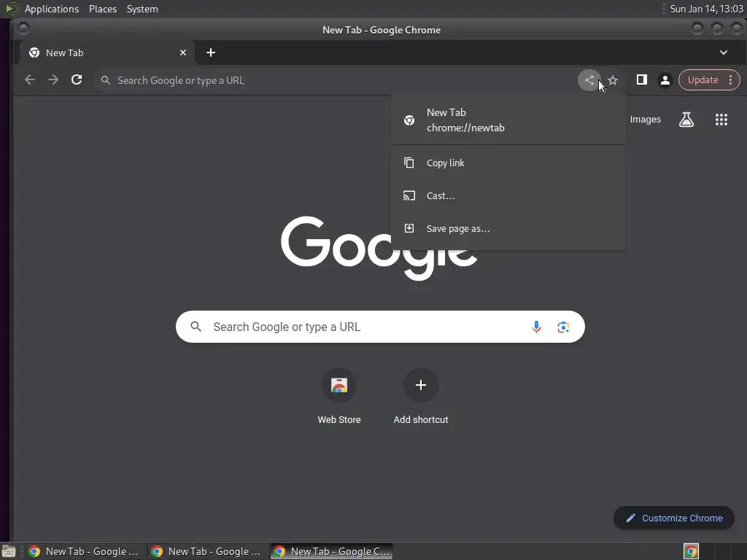Open the Places menu
The height and width of the screenshot is (560, 747).
pos(102,9)
